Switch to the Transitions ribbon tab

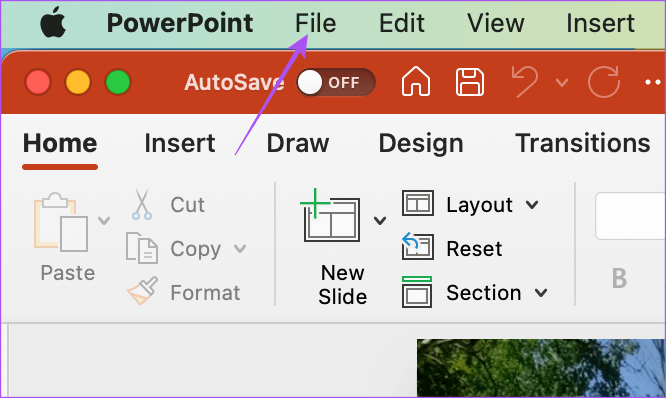tap(583, 143)
